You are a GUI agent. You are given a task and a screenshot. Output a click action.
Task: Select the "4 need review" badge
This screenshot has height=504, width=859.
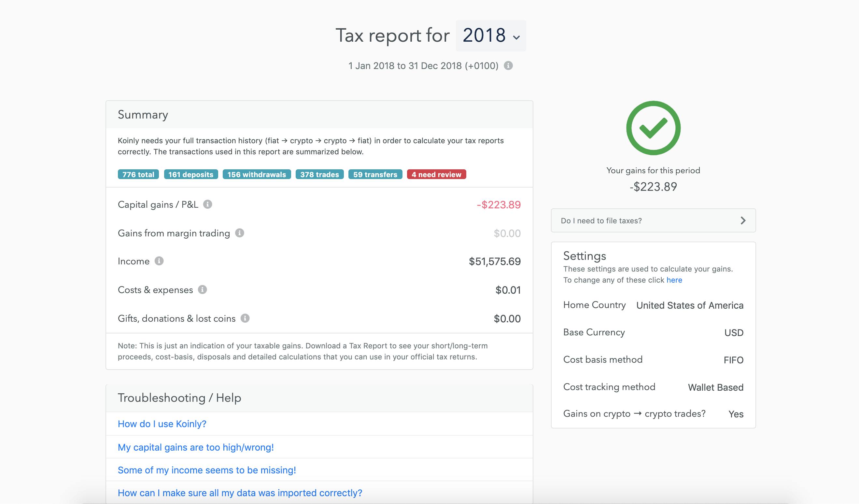click(x=437, y=175)
